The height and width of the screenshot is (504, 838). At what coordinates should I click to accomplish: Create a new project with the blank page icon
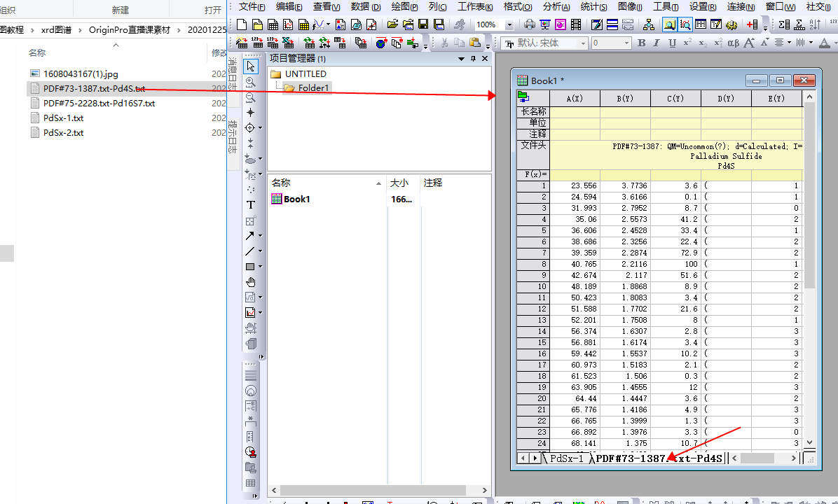(242, 24)
